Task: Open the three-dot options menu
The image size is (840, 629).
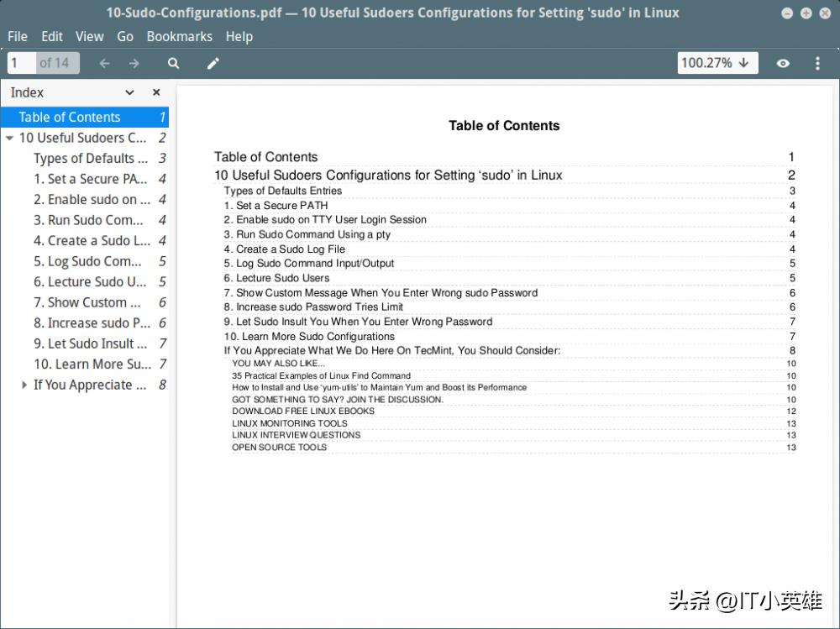Action: point(817,62)
